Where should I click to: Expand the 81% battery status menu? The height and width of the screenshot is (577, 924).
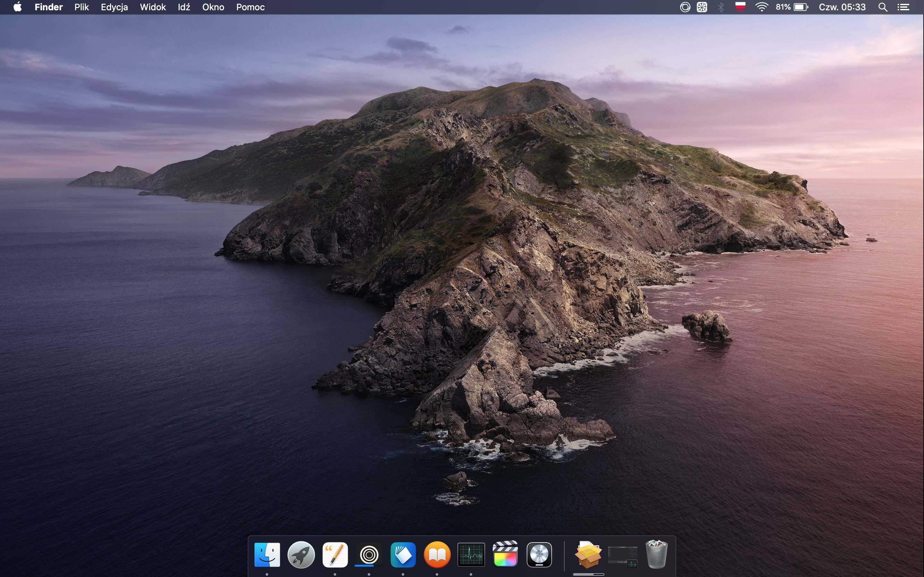[x=792, y=7]
